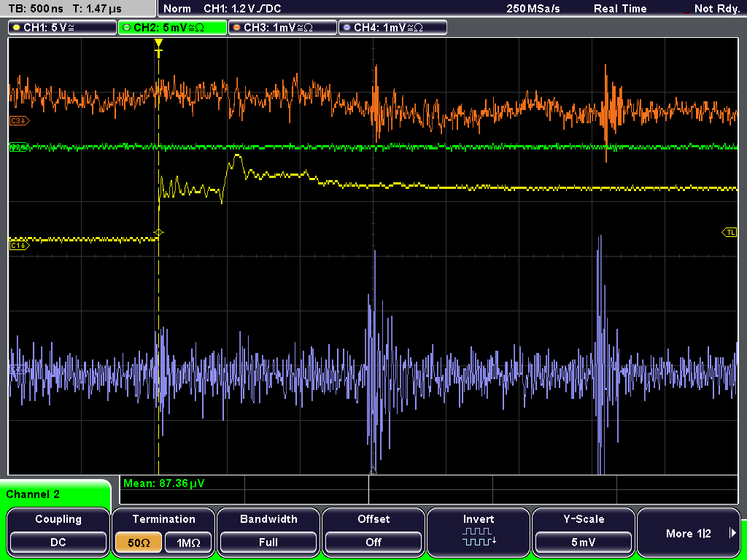
Task: Click the Not Rdy. status indicator
Action: [x=716, y=9]
